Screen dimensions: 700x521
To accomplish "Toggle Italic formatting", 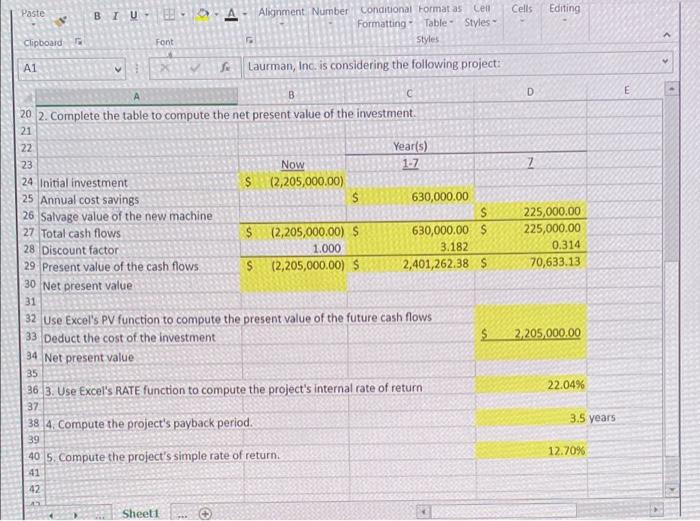I will (x=116, y=16).
